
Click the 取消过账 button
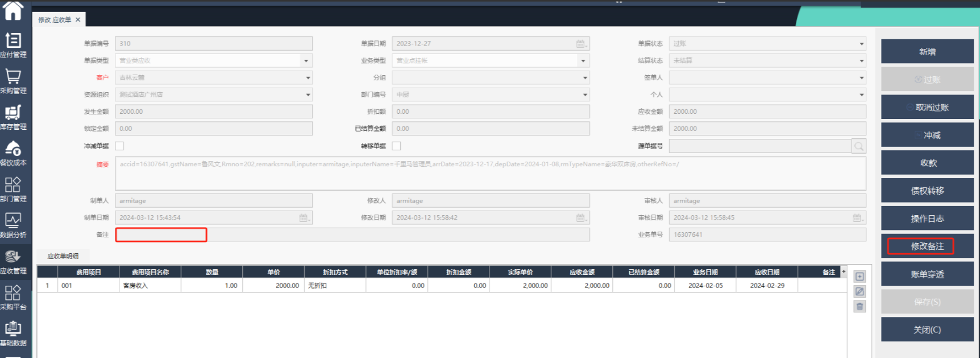click(927, 108)
